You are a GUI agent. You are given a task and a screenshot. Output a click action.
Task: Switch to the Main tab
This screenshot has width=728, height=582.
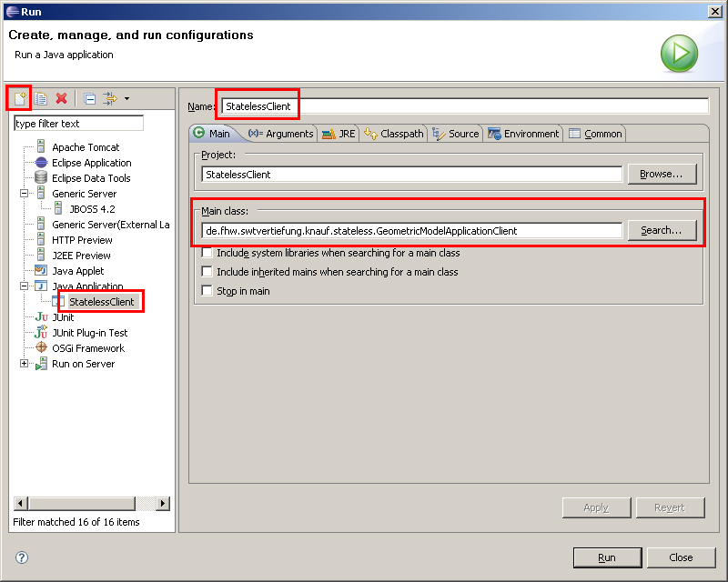(213, 134)
